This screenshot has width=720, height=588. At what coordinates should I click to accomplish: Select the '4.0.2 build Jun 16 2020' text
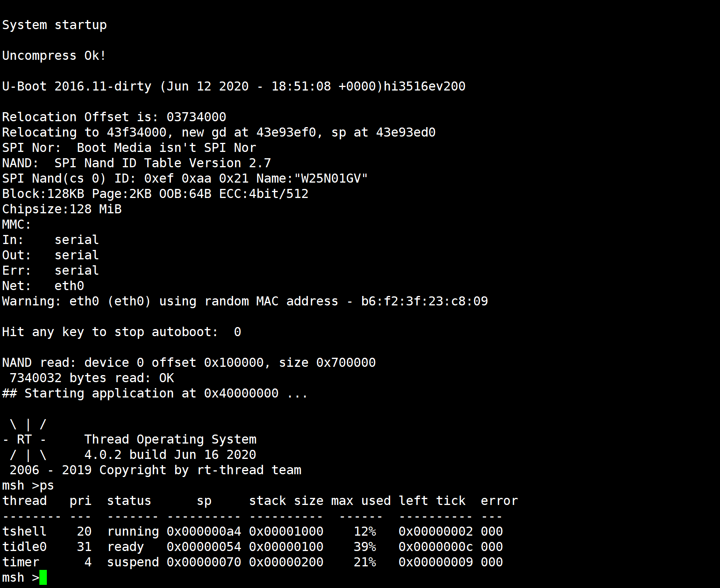[x=170, y=455]
